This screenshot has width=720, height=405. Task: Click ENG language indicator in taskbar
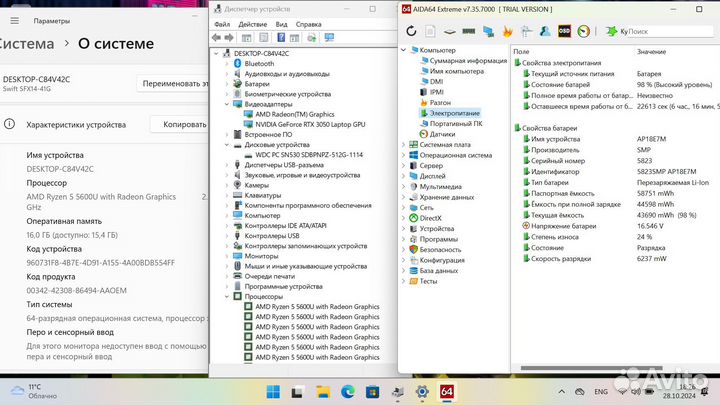pos(601,392)
